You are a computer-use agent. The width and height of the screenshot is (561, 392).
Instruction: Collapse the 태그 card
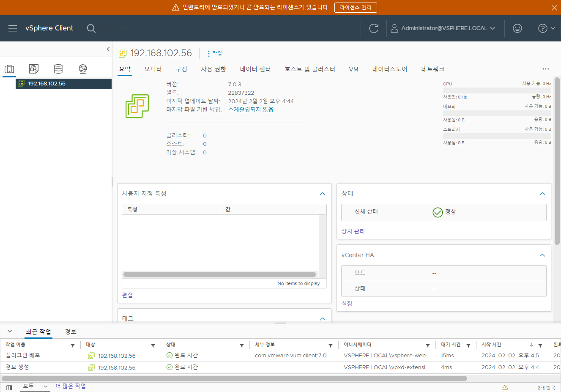(323, 319)
